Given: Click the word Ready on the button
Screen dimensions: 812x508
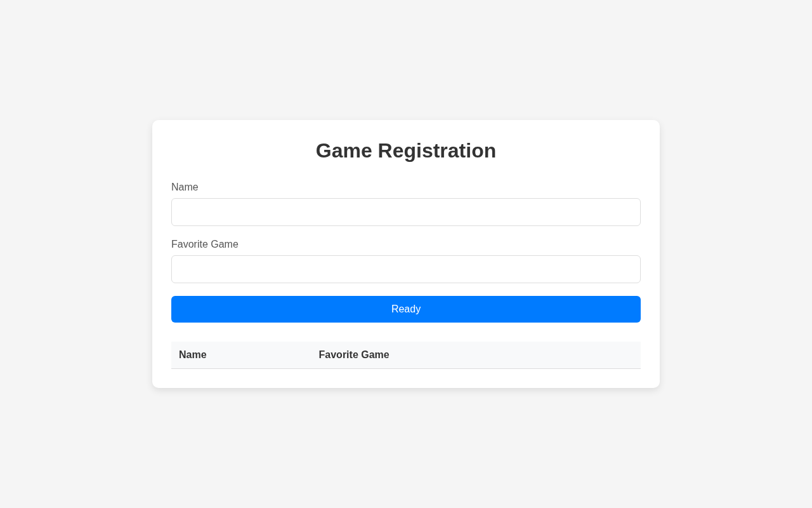Looking at the screenshot, I should [406, 309].
